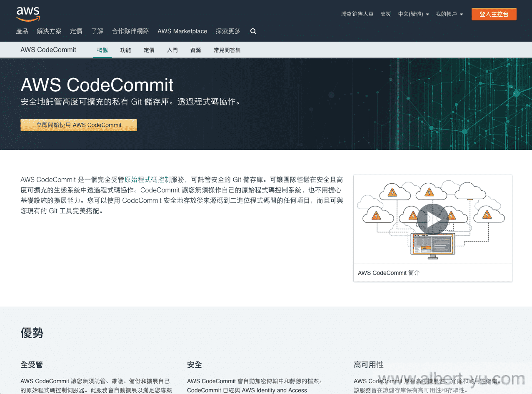Image resolution: width=532 pixels, height=394 pixels.
Task: Open the 了解 menu
Action: 97,31
